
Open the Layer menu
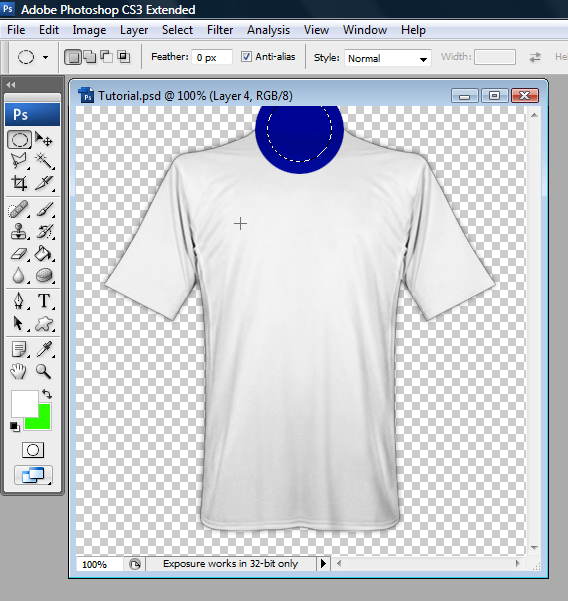coord(134,30)
